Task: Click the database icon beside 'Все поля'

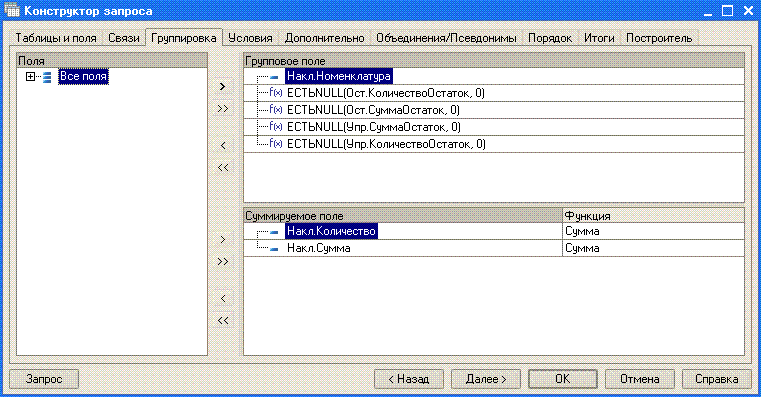Action: tap(47, 77)
